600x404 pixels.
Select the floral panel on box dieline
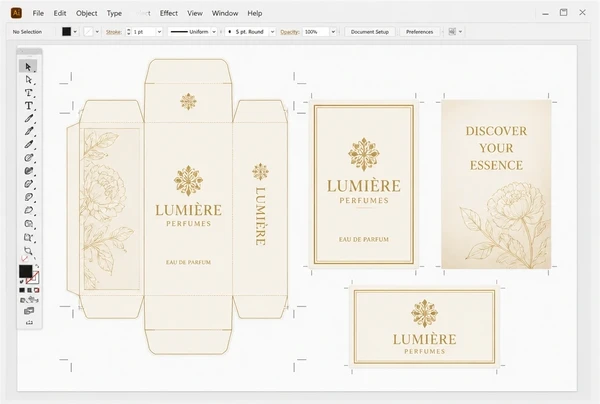click(111, 209)
